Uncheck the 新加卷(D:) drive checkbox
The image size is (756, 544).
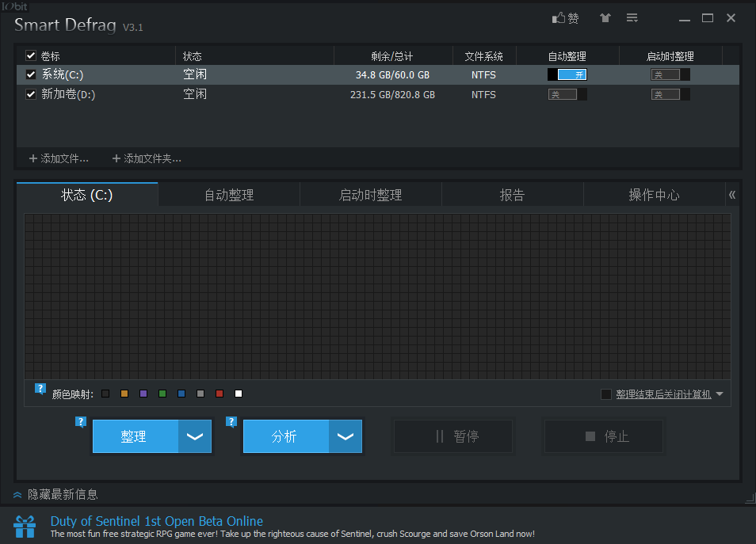[x=31, y=94]
